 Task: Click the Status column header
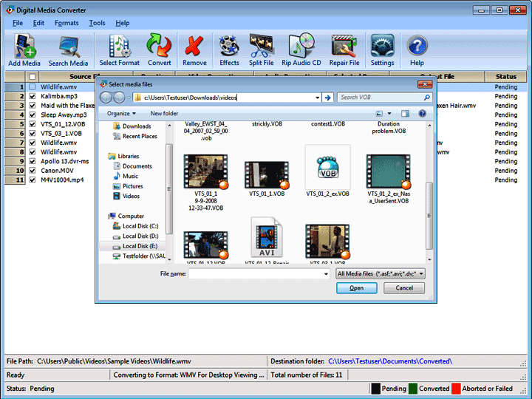506,77
